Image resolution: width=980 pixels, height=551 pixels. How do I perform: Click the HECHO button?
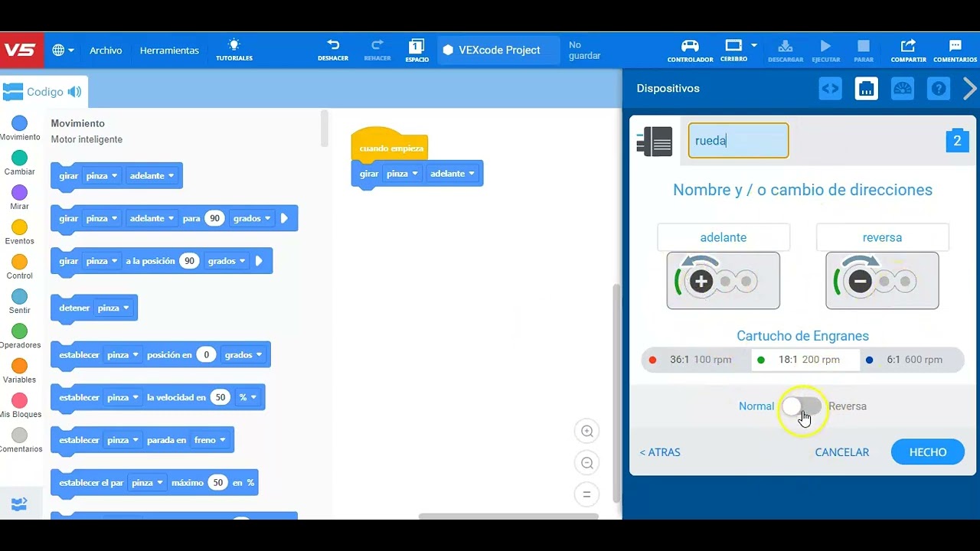tap(928, 452)
